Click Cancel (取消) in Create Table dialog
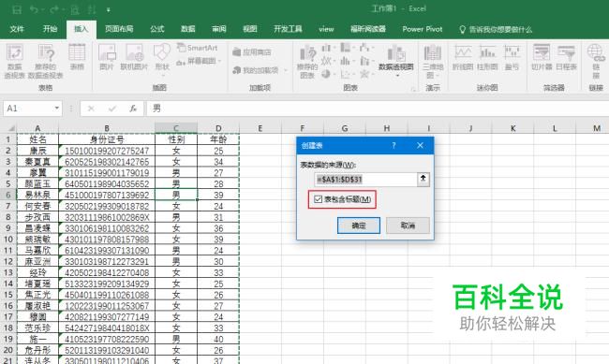This screenshot has height=364, width=609. [408, 226]
